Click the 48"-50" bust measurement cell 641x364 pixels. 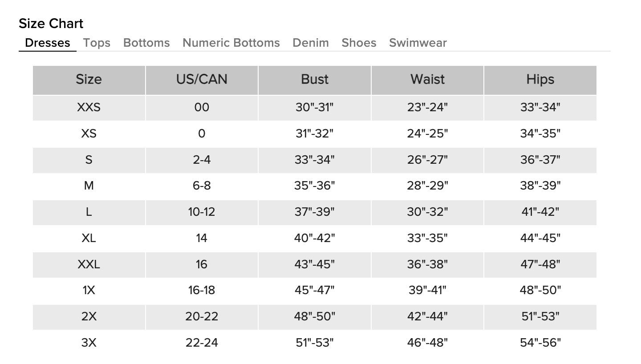(315, 317)
